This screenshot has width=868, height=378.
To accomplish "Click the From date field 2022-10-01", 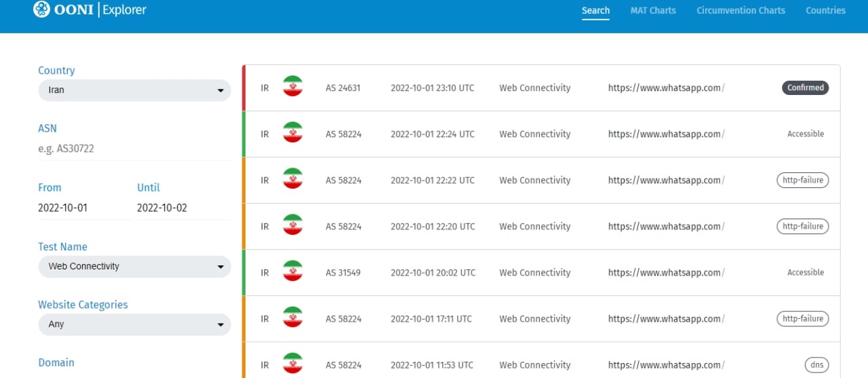I will coord(84,208).
